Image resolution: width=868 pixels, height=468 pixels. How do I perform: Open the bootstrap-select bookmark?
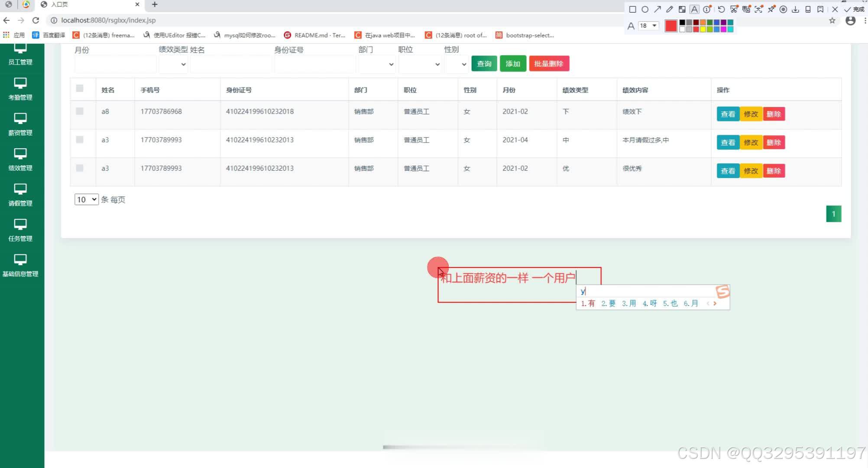point(525,35)
